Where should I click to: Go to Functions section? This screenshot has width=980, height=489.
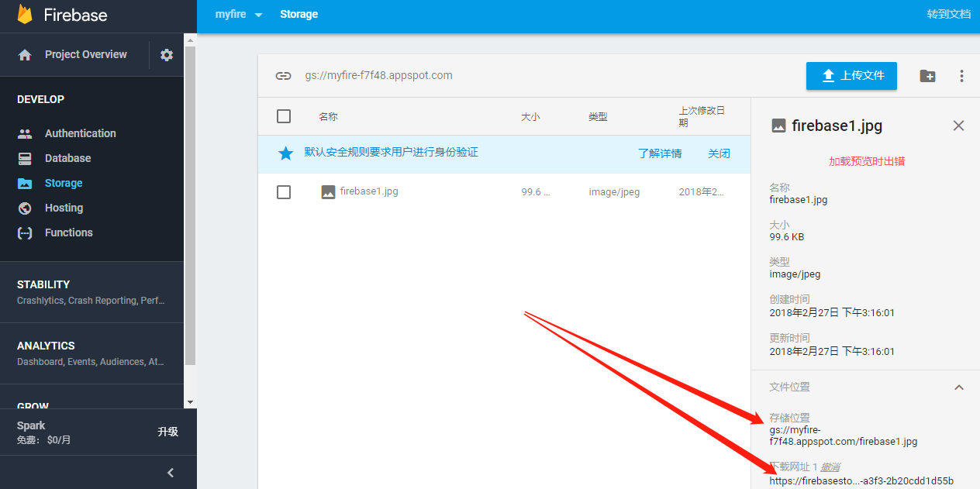69,232
